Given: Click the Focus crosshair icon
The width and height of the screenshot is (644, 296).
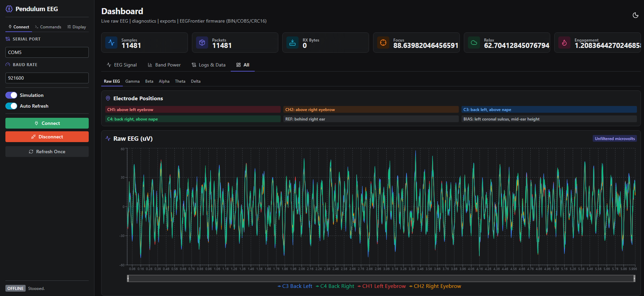Looking at the screenshot, I should pos(383,43).
